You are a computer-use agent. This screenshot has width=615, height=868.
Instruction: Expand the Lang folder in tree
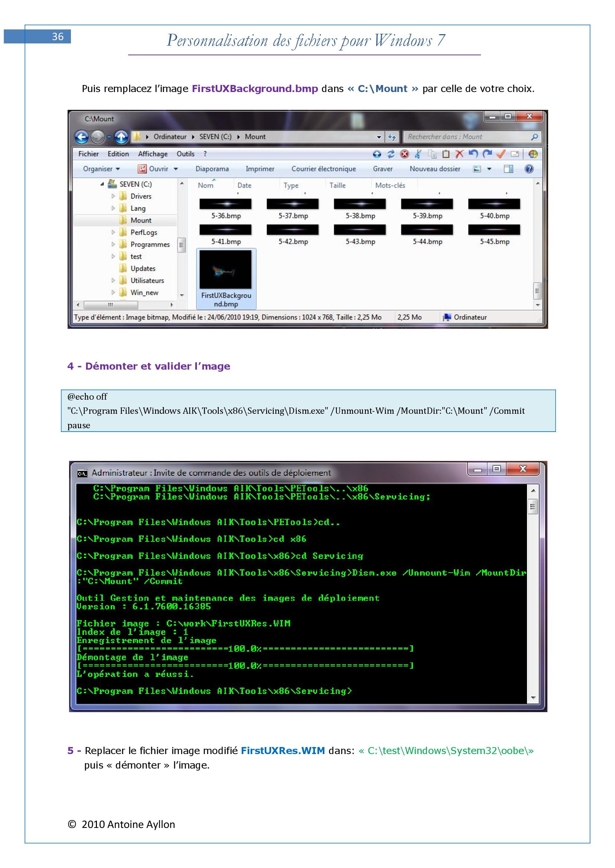pyautogui.click(x=113, y=209)
